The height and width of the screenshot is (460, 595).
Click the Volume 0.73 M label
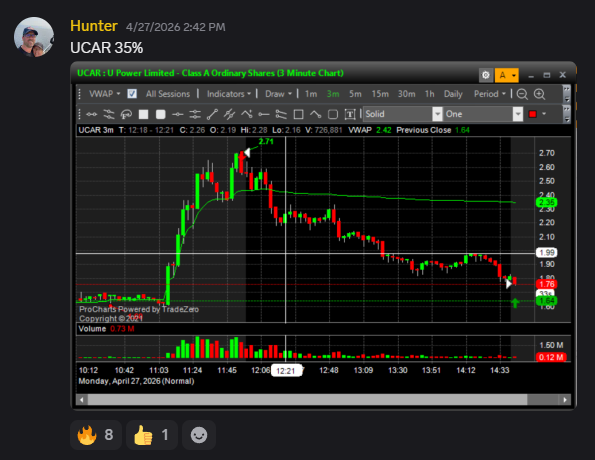[106, 329]
